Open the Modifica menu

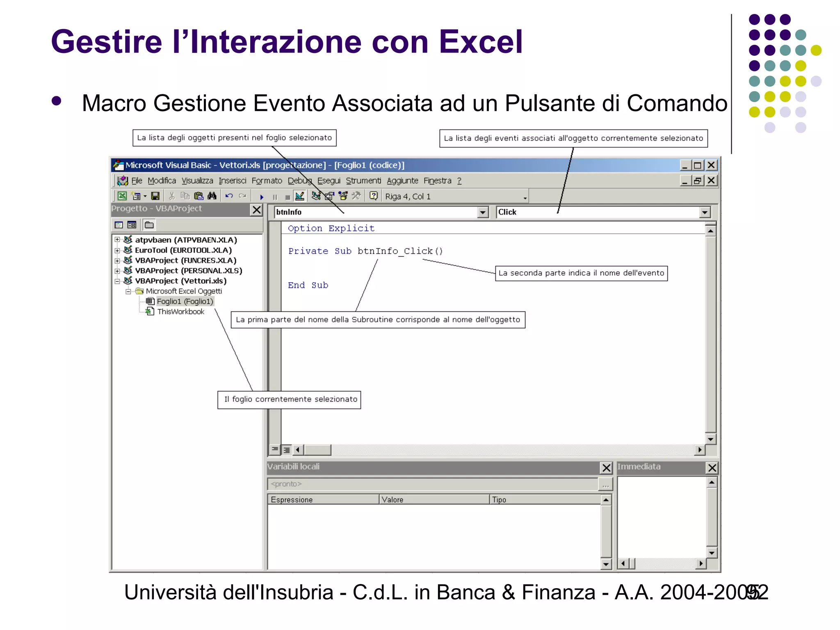tap(162, 180)
